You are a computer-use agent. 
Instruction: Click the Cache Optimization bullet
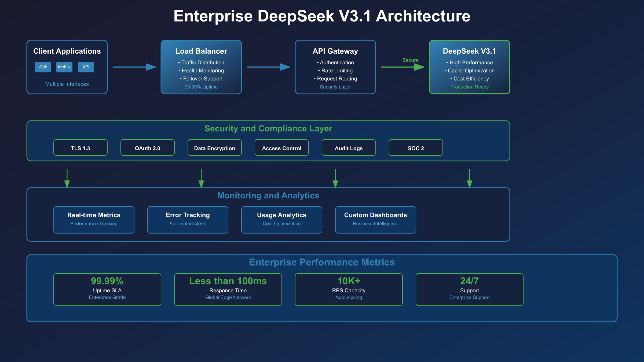coord(470,71)
